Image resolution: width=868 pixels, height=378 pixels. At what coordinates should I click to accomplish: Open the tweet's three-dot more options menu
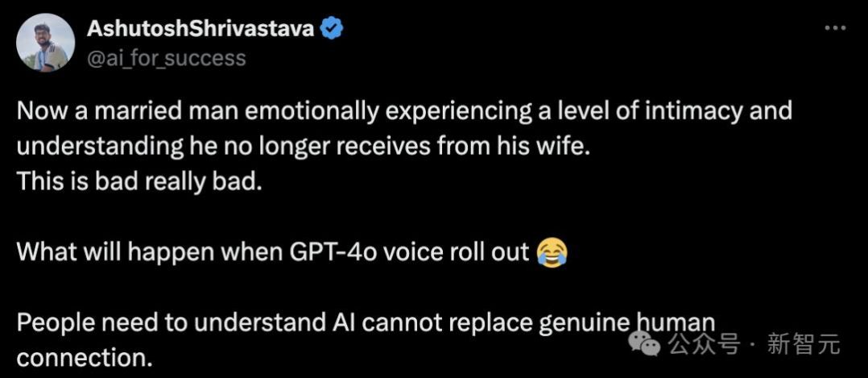coord(835,28)
